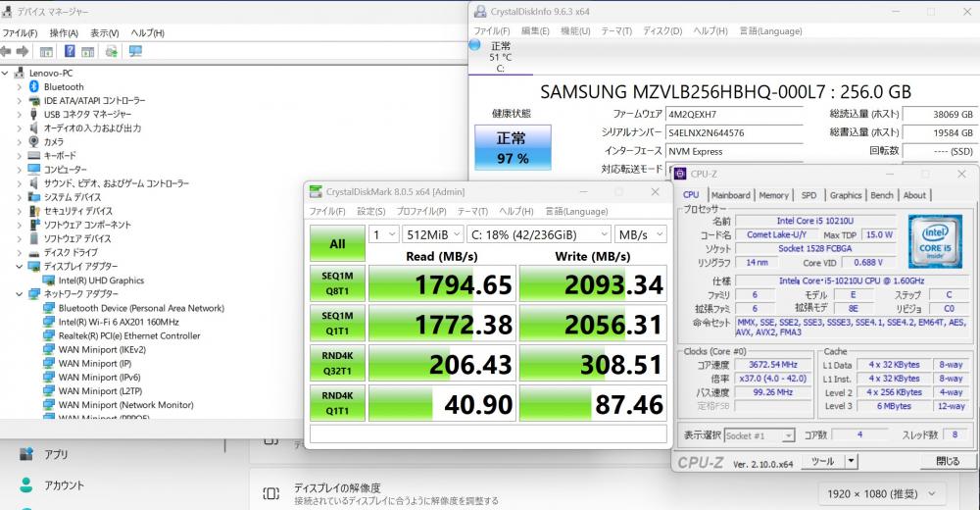
Task: Open 操作(A) menu in Device Manager
Action: click(x=64, y=33)
